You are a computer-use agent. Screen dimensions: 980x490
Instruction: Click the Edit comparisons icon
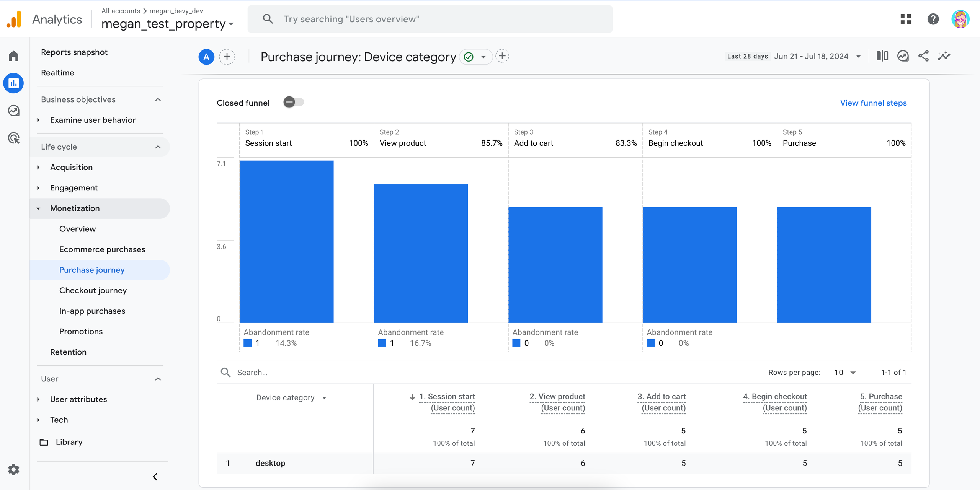point(882,56)
